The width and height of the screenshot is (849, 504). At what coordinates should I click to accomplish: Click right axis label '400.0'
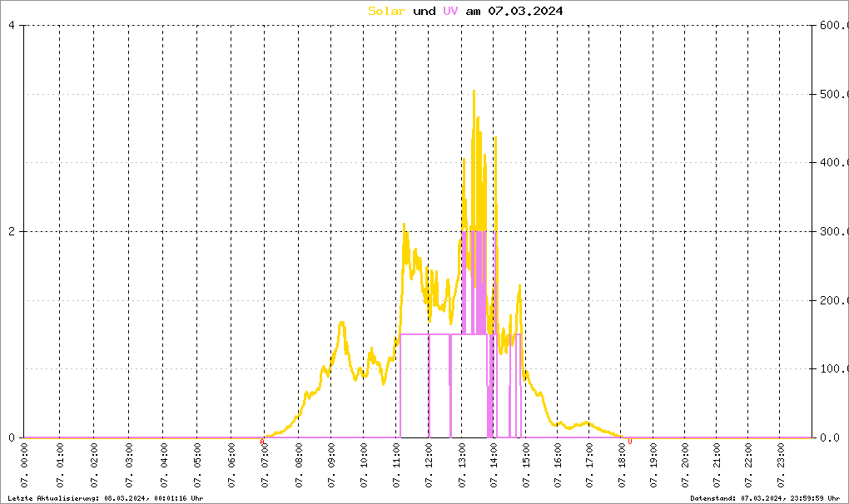tap(832, 162)
